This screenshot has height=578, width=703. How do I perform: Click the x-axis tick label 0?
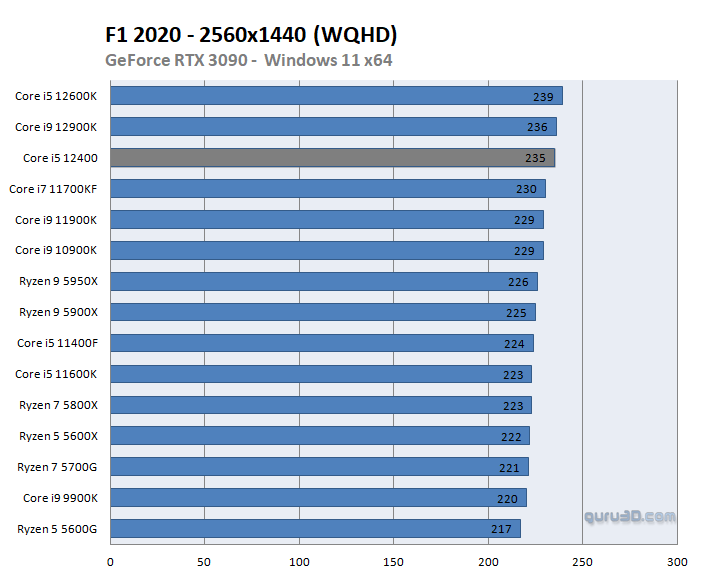click(110, 562)
